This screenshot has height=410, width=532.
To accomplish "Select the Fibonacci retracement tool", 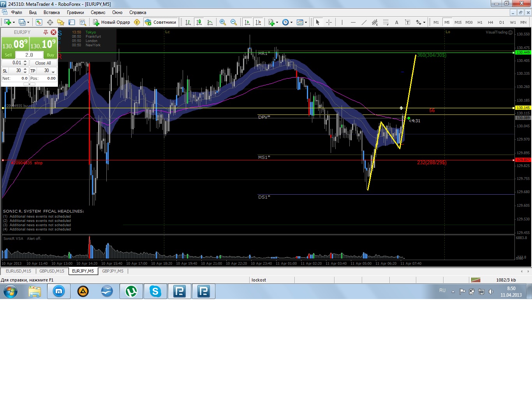I will coord(386,22).
